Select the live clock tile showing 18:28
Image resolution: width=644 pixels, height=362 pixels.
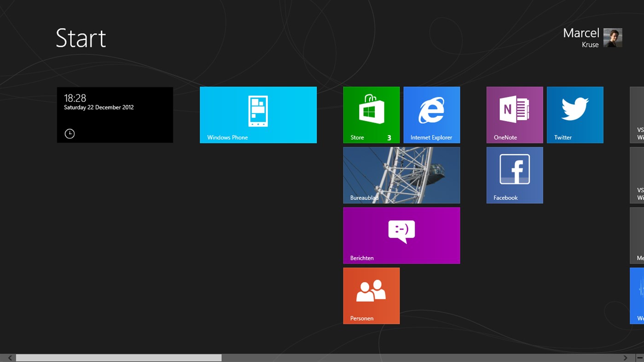tap(115, 115)
